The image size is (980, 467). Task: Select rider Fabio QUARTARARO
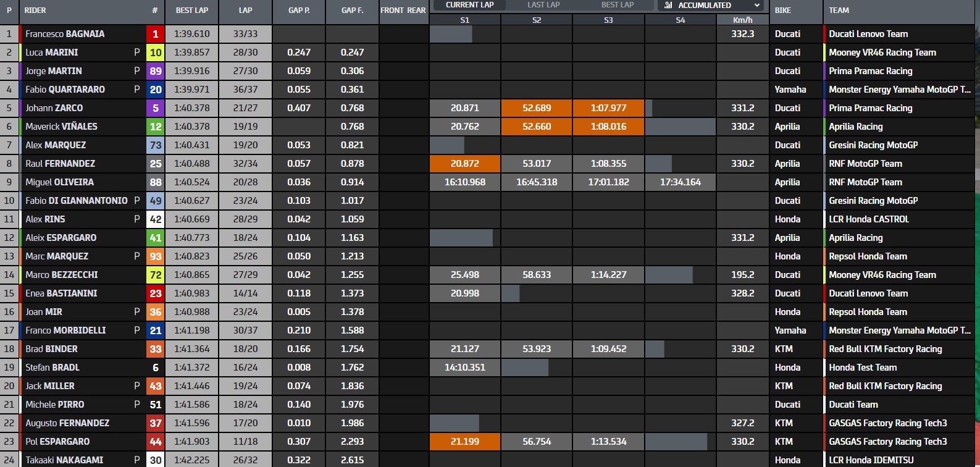(x=65, y=90)
